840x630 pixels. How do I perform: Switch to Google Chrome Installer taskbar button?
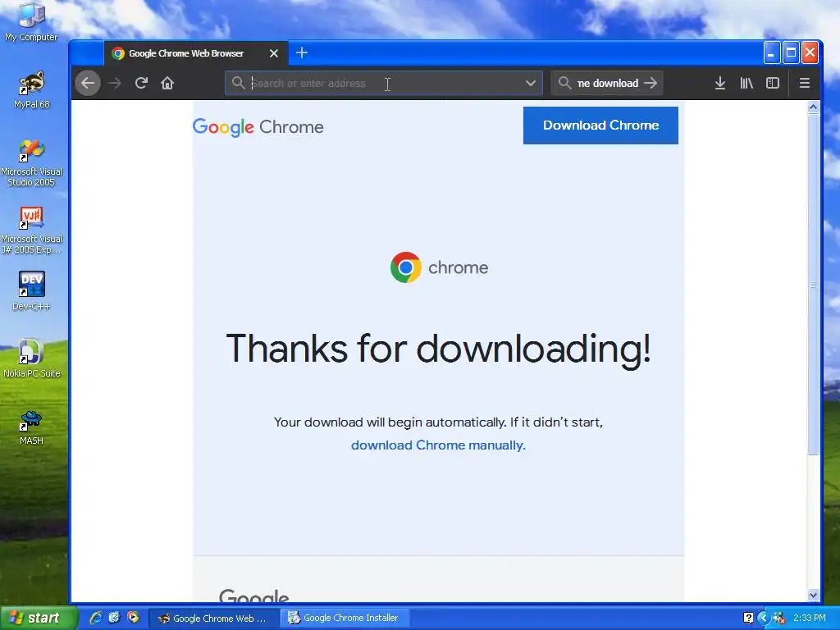(345, 619)
